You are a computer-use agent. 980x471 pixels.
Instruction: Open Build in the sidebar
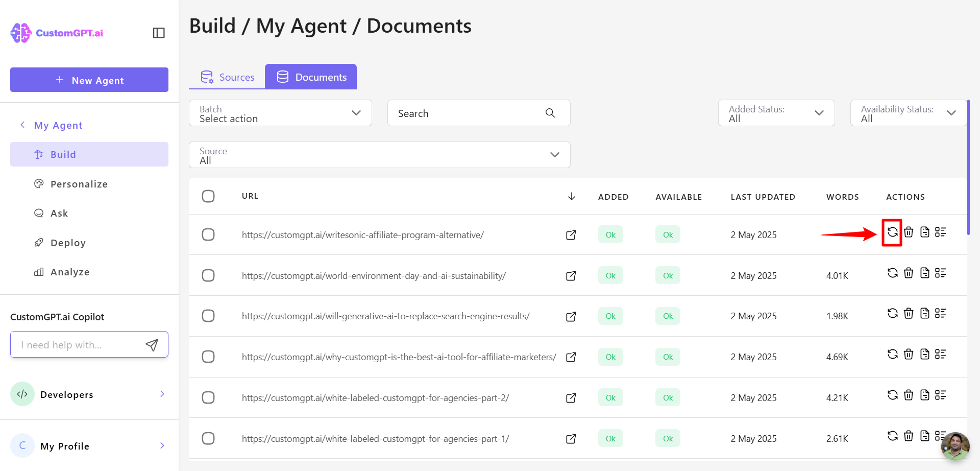point(89,154)
